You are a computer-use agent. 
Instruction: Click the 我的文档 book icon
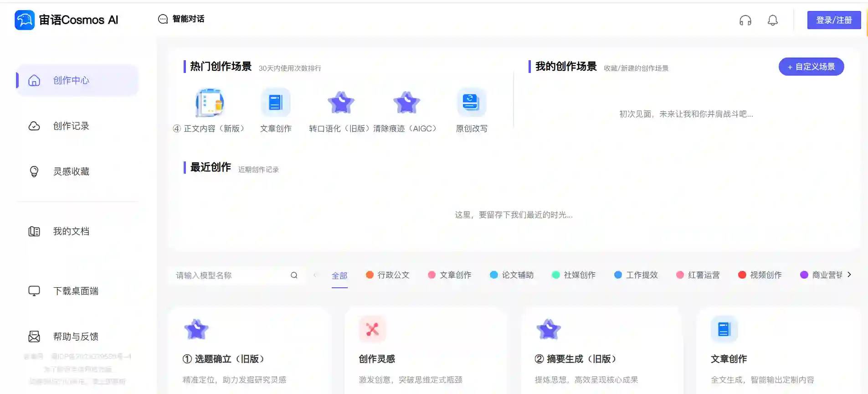[x=34, y=231]
